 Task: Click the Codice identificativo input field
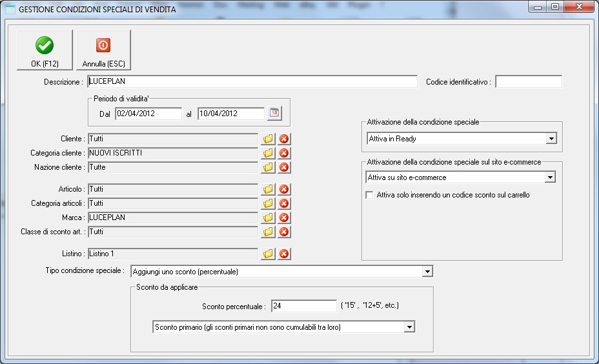click(529, 82)
